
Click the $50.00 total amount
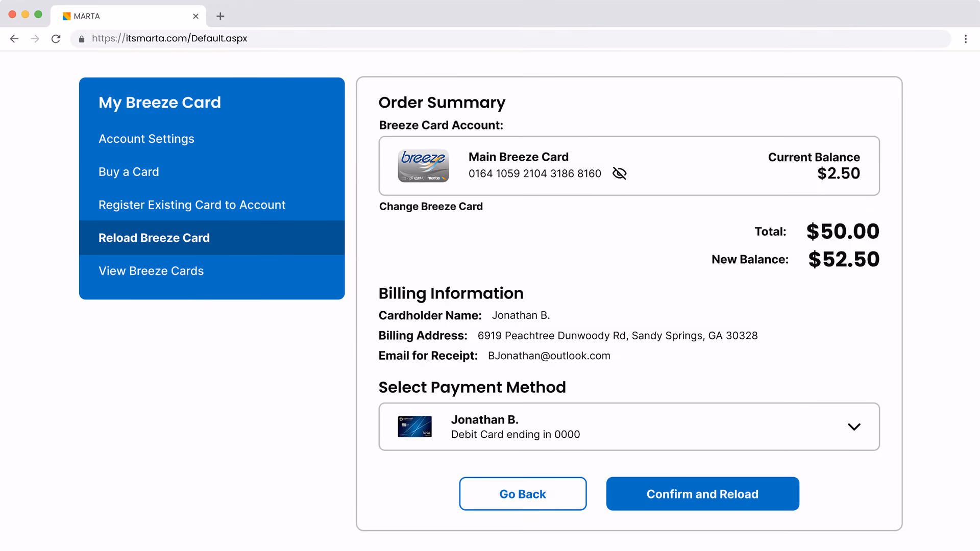[x=843, y=232]
